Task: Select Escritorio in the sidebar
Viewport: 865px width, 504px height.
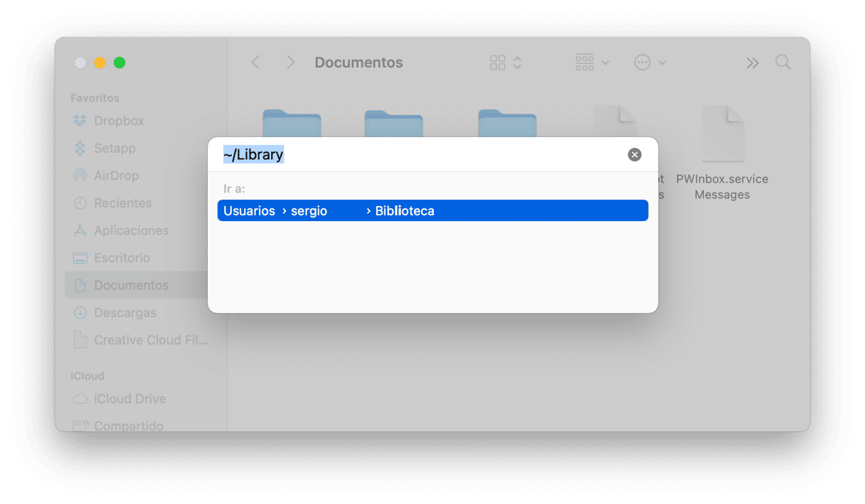Action: pyautogui.click(x=112, y=258)
